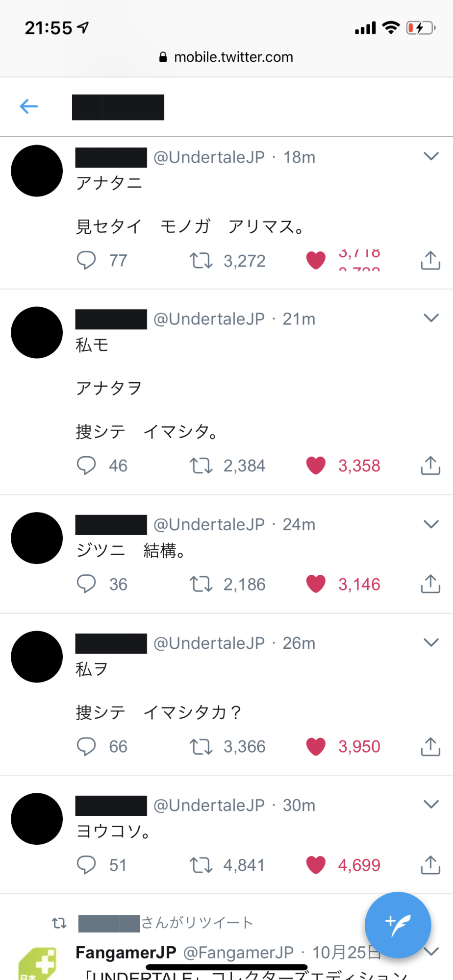Open the @UndertaleJP handle on 21m tweet

pyautogui.click(x=209, y=319)
